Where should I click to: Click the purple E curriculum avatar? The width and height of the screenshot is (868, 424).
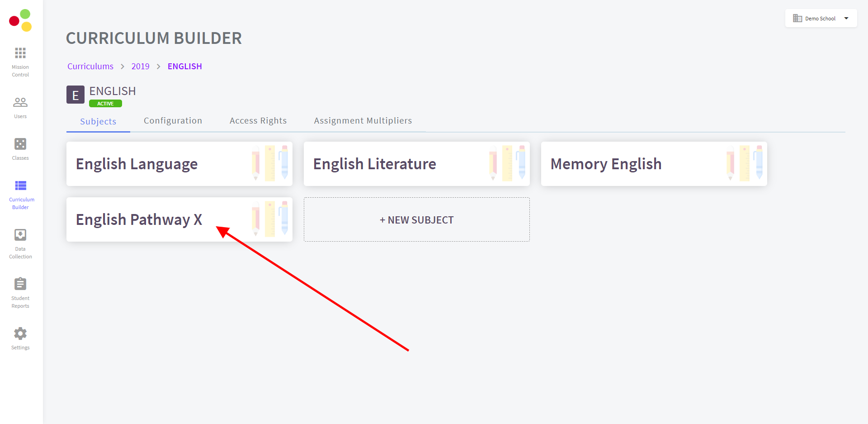[x=75, y=95]
